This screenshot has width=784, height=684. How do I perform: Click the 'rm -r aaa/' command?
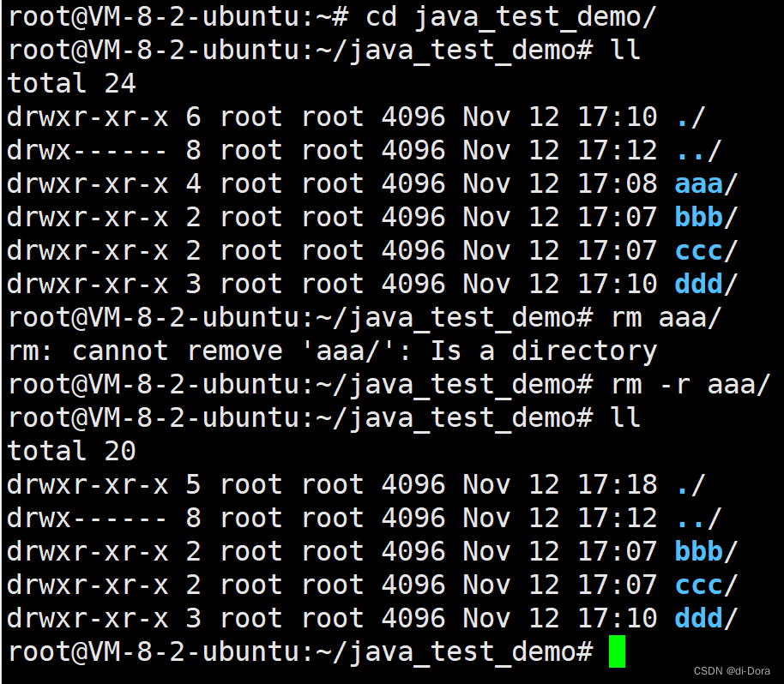coord(691,384)
